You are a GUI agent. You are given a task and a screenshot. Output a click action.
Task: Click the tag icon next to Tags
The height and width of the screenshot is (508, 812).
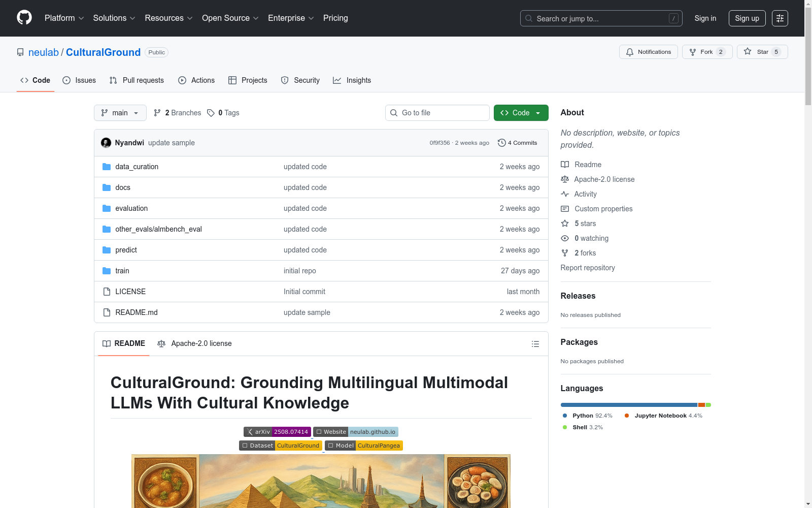pos(211,113)
